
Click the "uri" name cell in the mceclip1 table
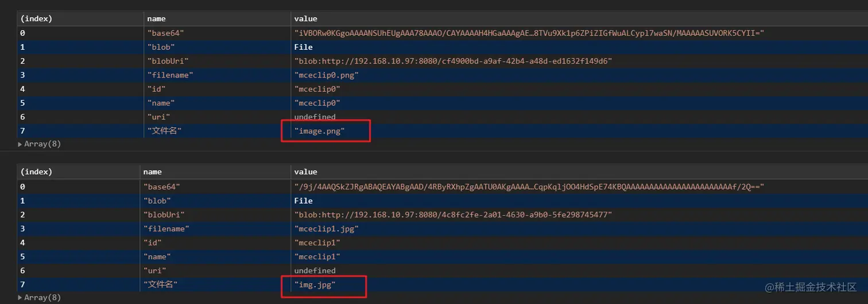click(x=154, y=271)
